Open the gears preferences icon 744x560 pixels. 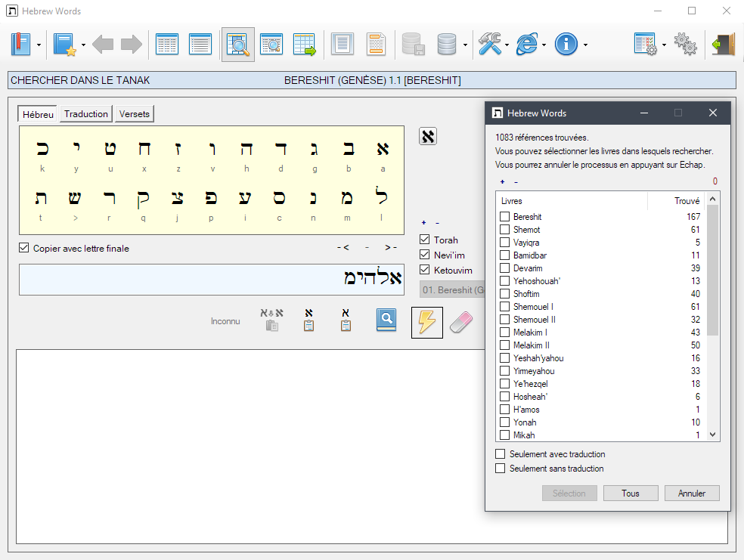pos(685,45)
